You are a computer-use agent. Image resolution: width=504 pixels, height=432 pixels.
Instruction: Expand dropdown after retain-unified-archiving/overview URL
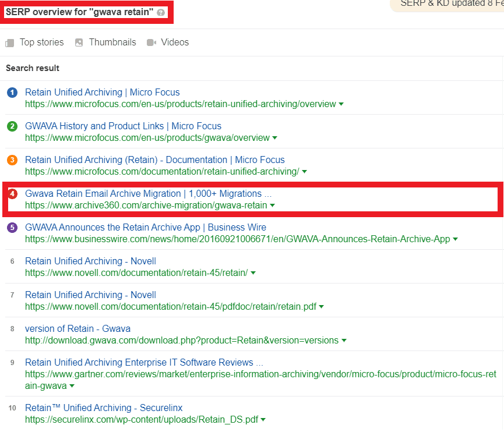click(341, 104)
